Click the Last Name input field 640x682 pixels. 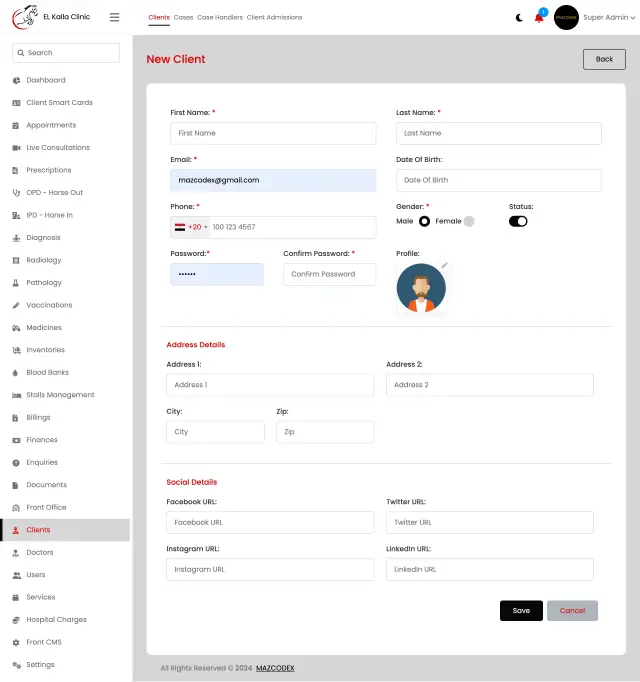[499, 134]
